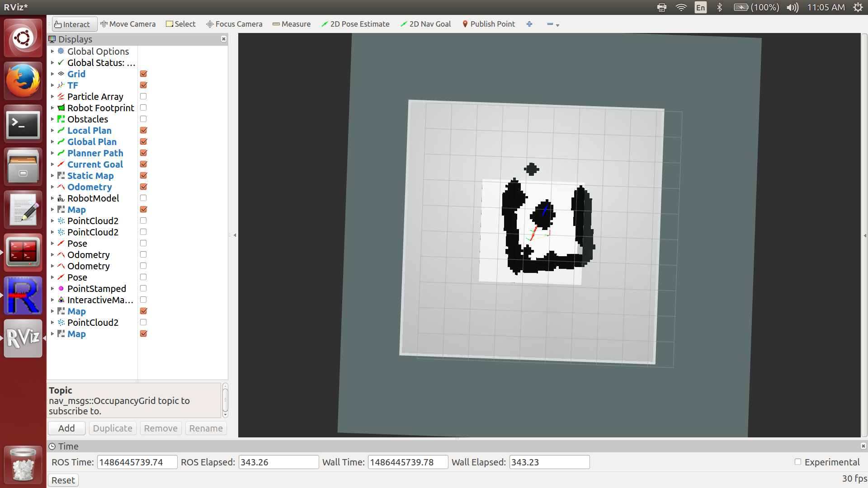
Task: Click the Duplicate display button
Action: point(113,428)
